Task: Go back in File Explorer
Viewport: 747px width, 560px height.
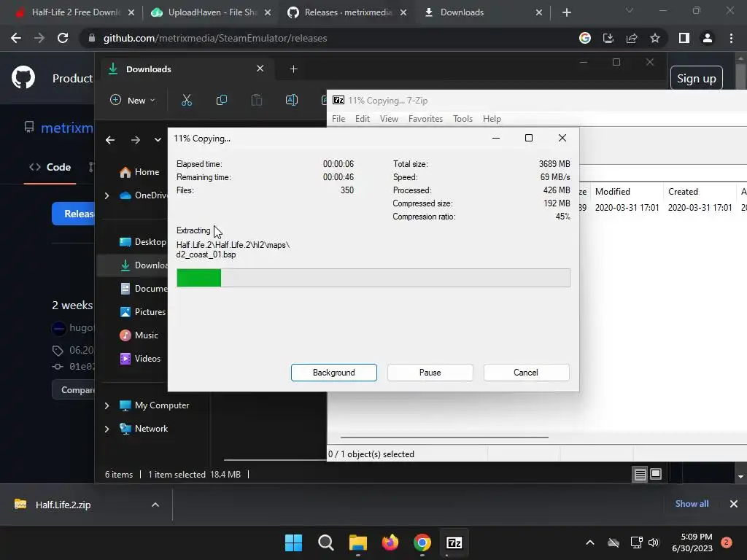Action: tap(110, 139)
